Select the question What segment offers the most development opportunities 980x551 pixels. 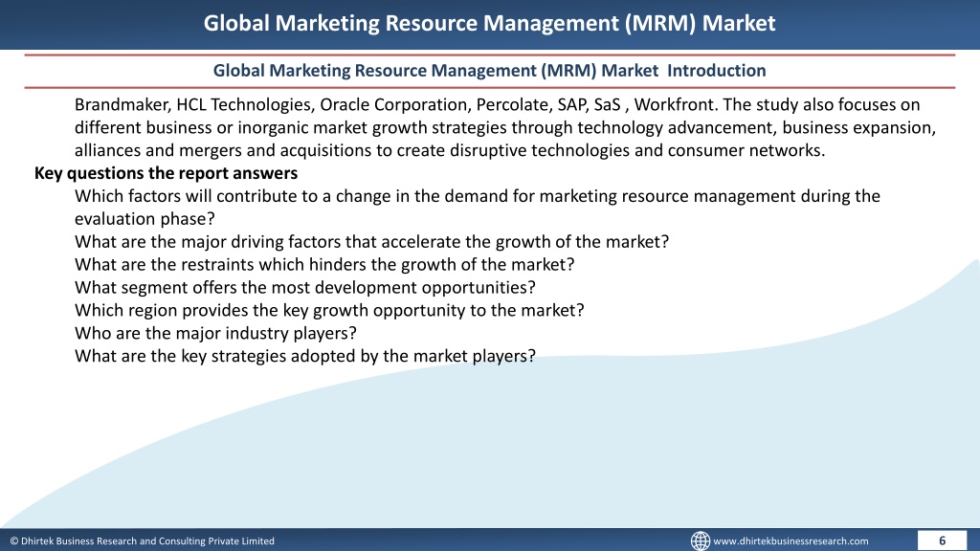tap(305, 287)
